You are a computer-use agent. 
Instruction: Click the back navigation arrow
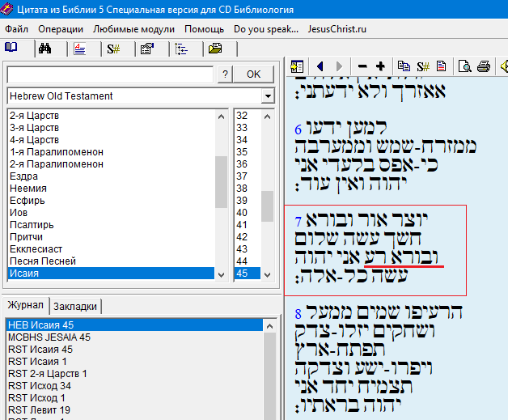point(320,66)
